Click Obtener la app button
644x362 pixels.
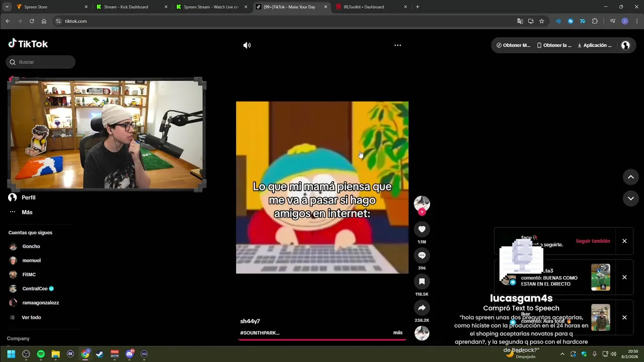554,45
